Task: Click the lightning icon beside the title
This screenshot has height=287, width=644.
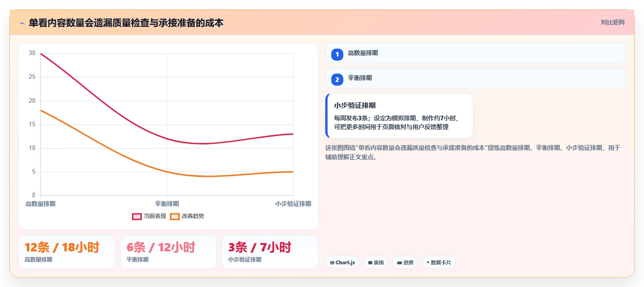Action: 22,23
